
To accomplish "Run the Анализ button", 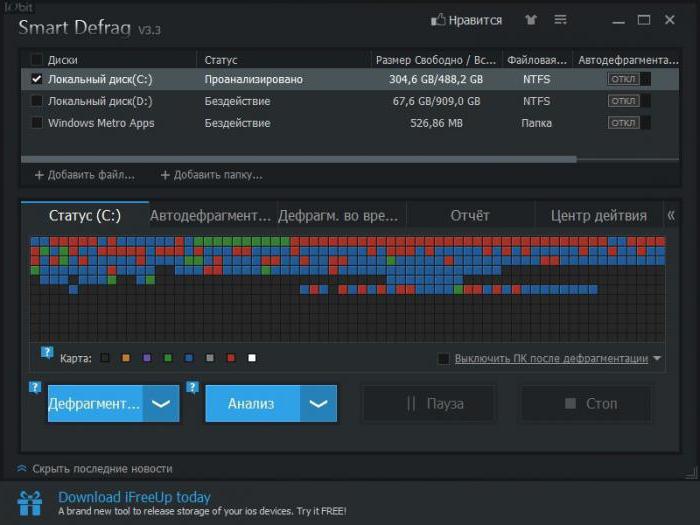I will (x=252, y=404).
